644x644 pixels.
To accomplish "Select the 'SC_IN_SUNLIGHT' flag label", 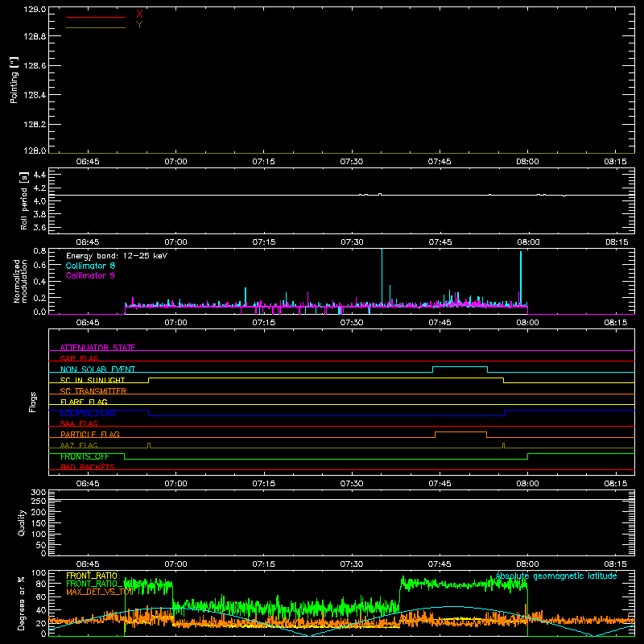I will tap(93, 380).
